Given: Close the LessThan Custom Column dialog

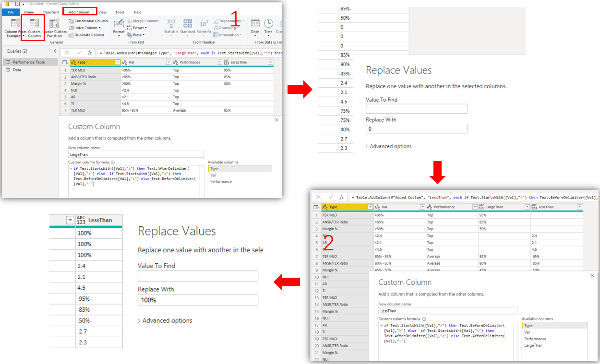Looking at the screenshot, I should [x=592, y=275].
